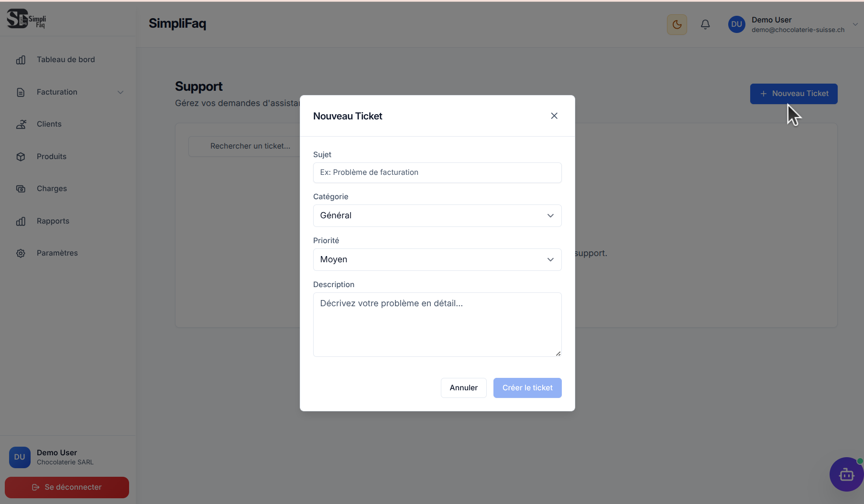Click the Se déconnecter button
The width and height of the screenshot is (864, 504).
point(66,487)
